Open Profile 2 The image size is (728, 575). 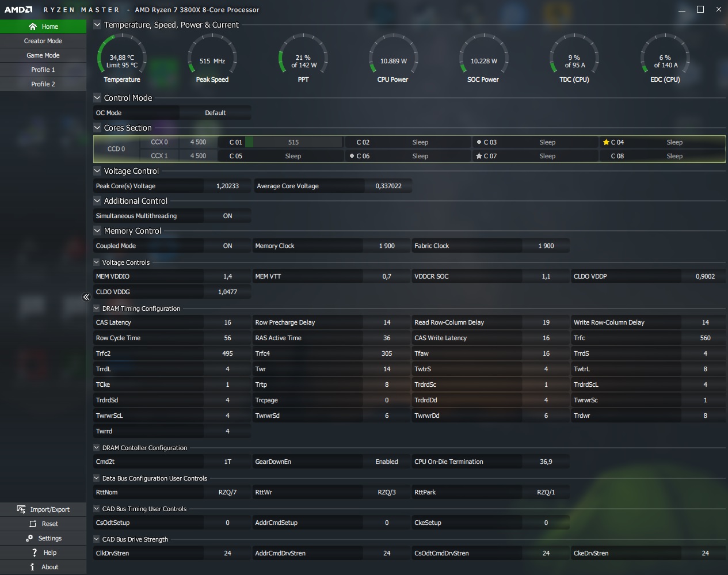tap(43, 84)
